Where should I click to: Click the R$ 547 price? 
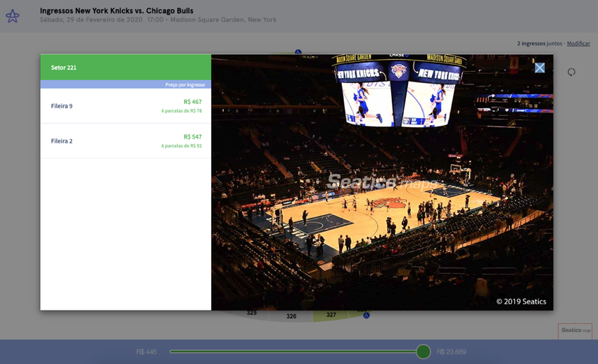(x=193, y=137)
